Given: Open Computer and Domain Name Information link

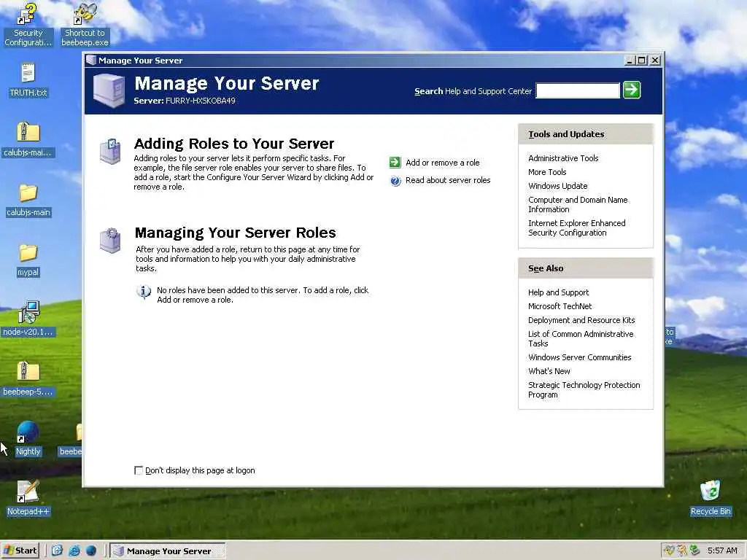Looking at the screenshot, I should point(578,204).
